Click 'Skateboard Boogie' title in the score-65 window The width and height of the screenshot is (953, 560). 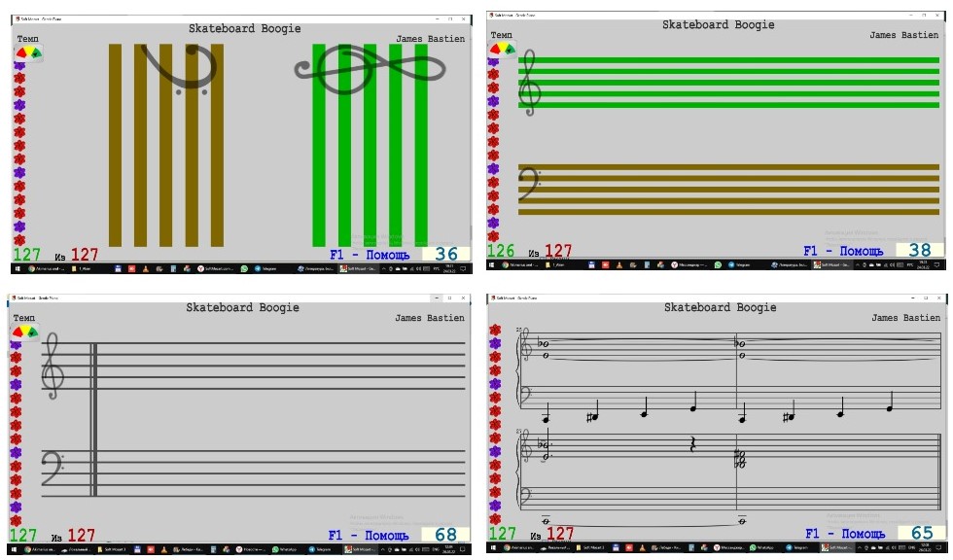tap(721, 307)
